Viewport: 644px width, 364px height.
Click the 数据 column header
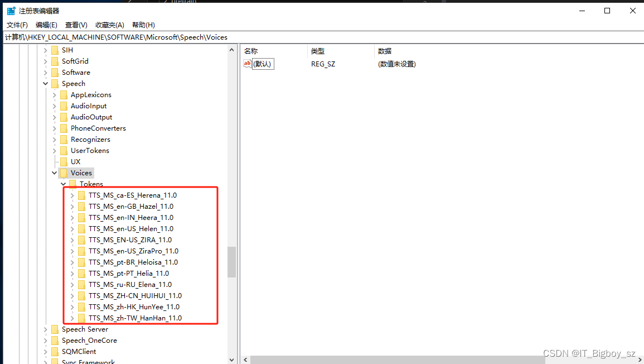384,51
